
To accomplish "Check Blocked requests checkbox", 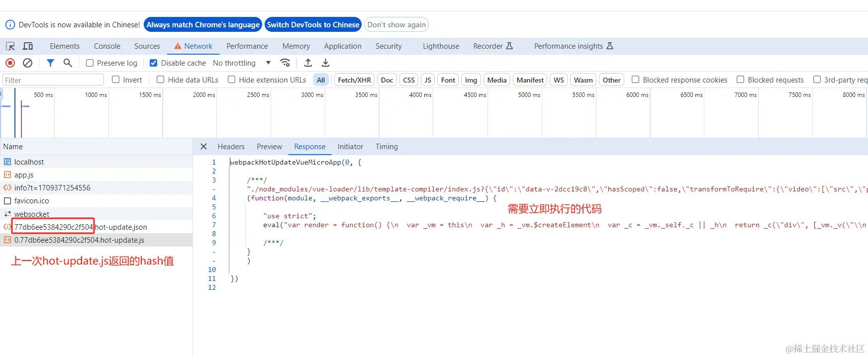I will click(x=741, y=80).
